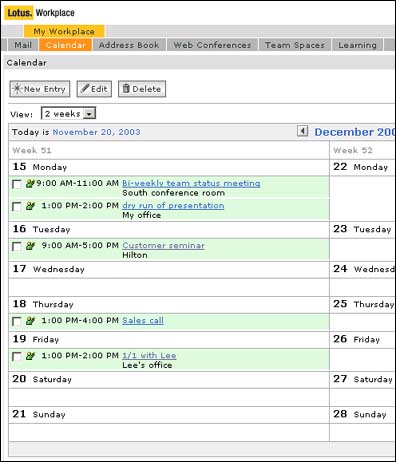Click the 27 Saturday day header

click(x=363, y=379)
